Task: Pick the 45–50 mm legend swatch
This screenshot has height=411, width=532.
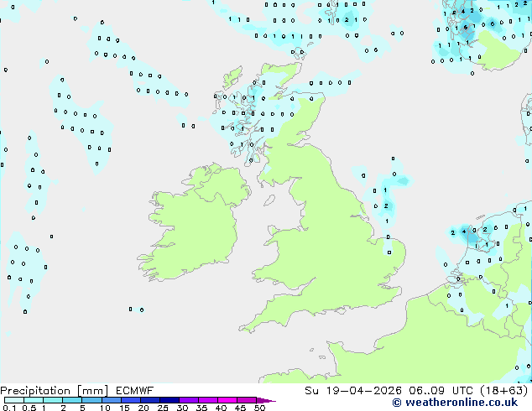Action: [247, 400]
